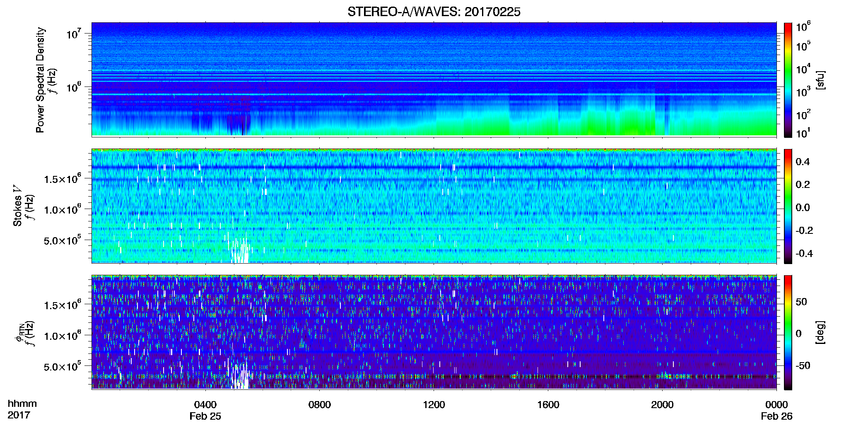Click the [deg] colorbar unit label
868x447 pixels.
click(820, 332)
